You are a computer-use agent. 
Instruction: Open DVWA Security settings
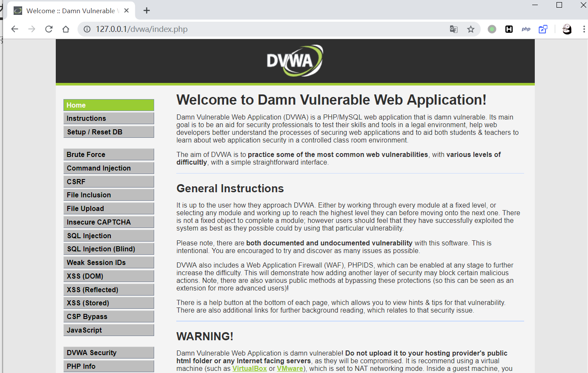tap(109, 353)
